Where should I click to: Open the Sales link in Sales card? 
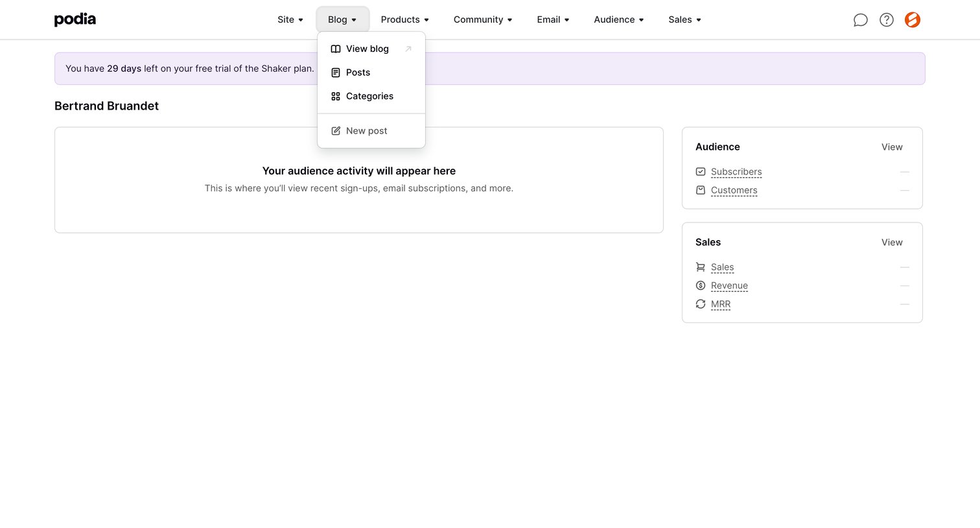(722, 267)
